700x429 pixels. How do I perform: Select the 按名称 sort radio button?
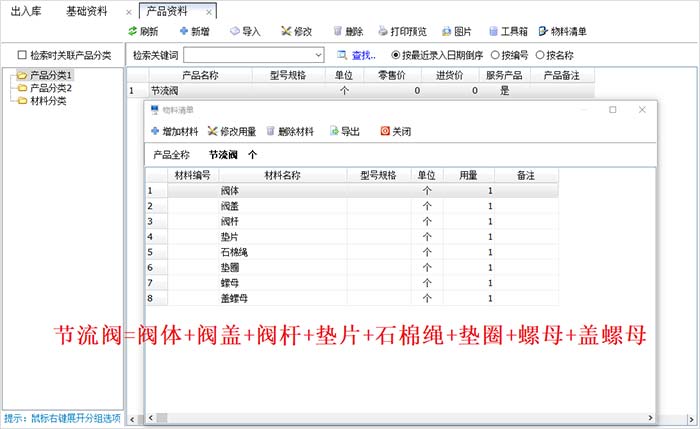pyautogui.click(x=543, y=54)
